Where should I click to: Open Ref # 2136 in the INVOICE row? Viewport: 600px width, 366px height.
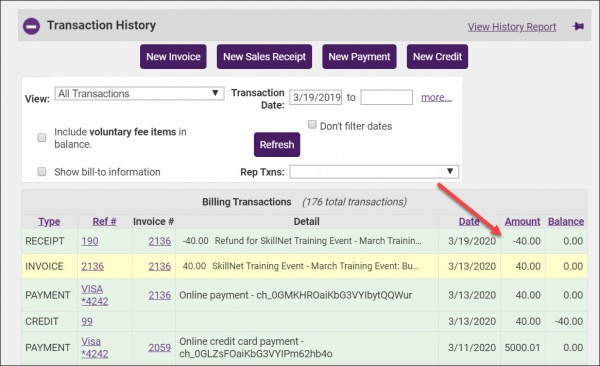[x=92, y=266]
